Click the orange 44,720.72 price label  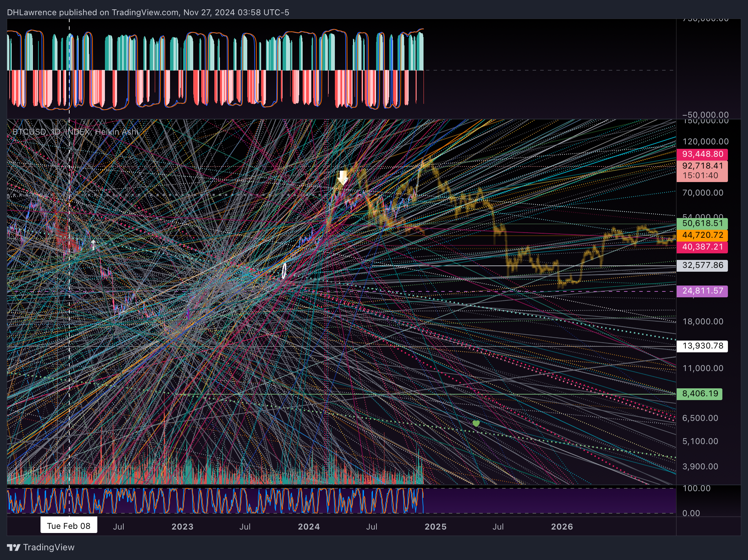pyautogui.click(x=702, y=235)
